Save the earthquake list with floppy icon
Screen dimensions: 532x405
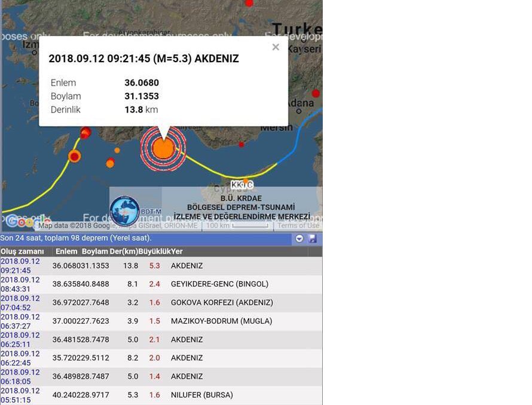point(312,239)
